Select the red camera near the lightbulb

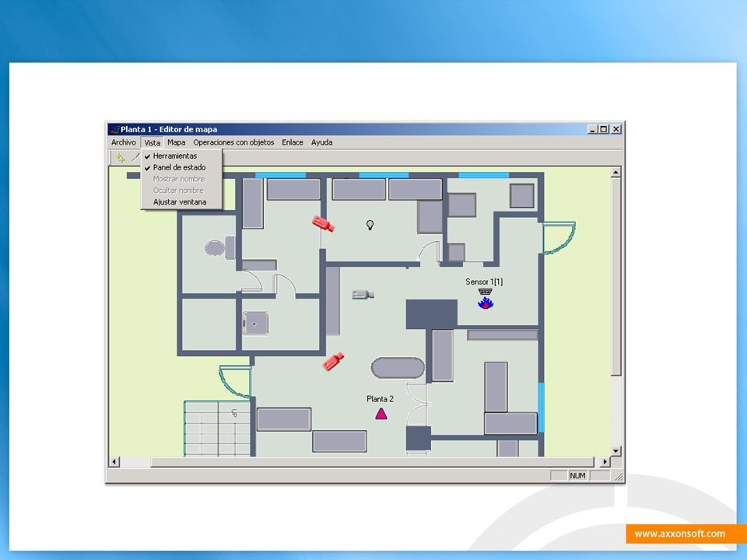pyautogui.click(x=324, y=223)
